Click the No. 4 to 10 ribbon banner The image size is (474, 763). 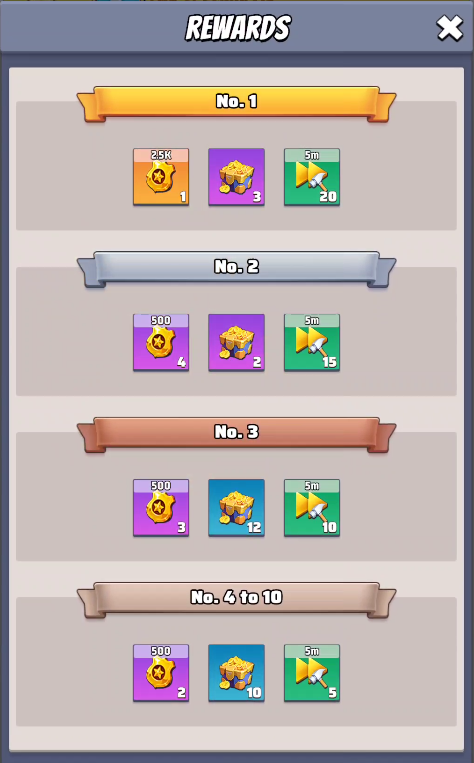(237, 600)
